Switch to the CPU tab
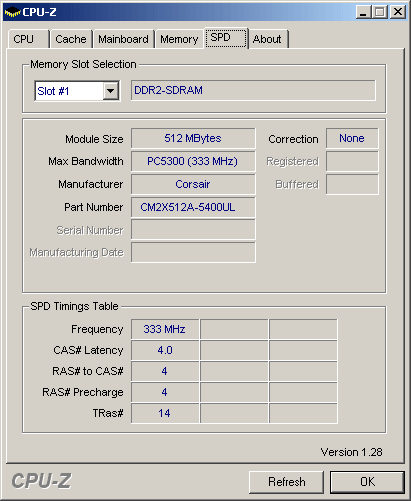The width and height of the screenshot is (411, 501). click(28, 39)
